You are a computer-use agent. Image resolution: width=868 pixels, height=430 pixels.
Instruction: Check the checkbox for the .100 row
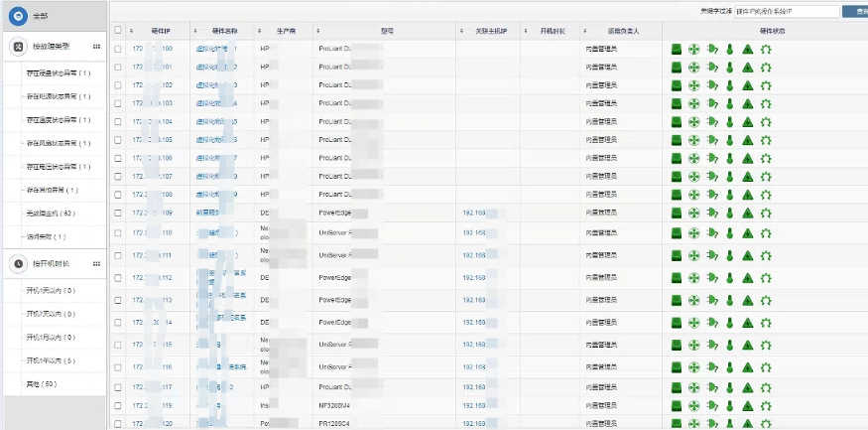click(117, 49)
